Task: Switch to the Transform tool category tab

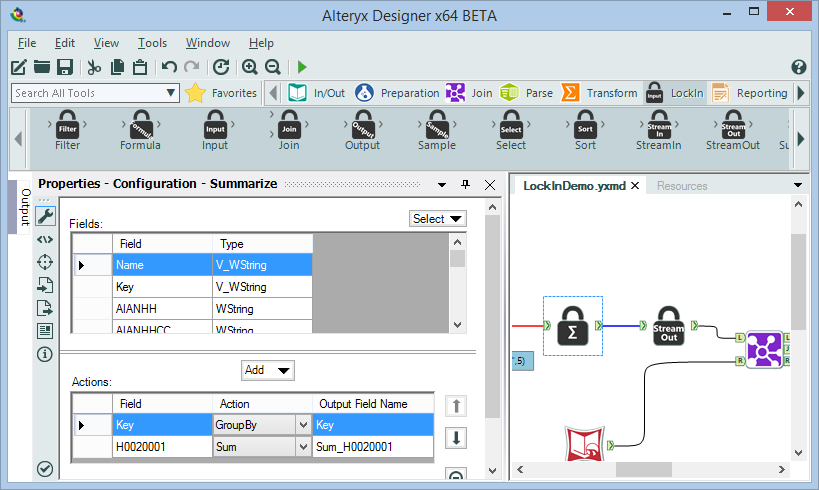Action: tap(599, 93)
